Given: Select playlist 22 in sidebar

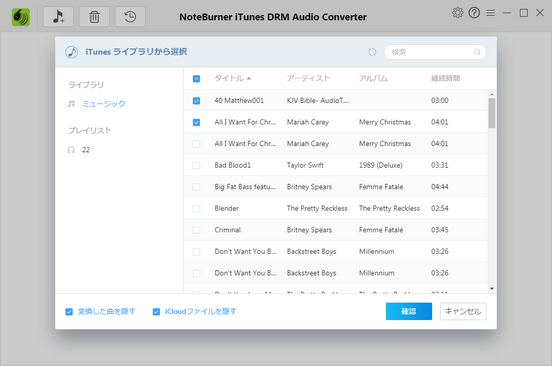Looking at the screenshot, I should pos(86,150).
